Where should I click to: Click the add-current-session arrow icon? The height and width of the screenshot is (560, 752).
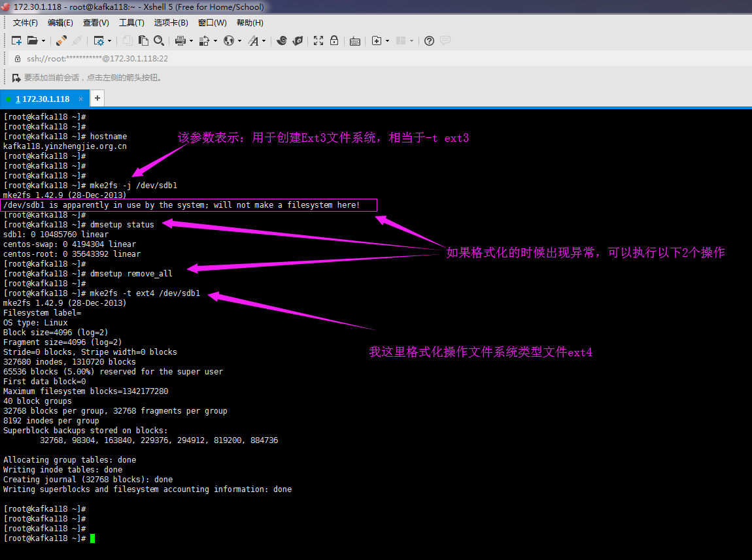pyautogui.click(x=16, y=78)
